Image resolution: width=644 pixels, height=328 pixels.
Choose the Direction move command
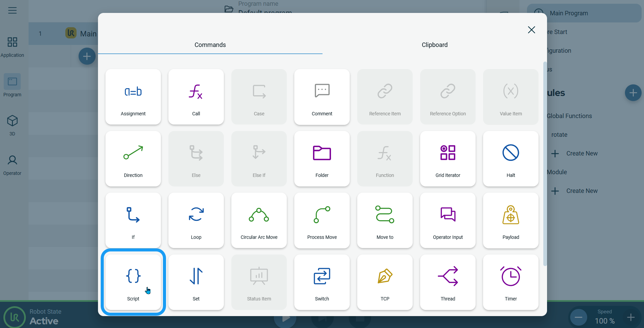[133, 159]
